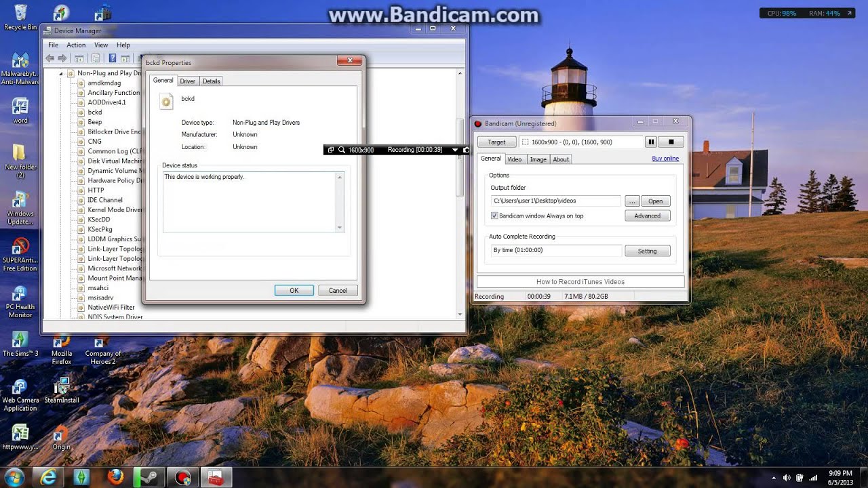Screen dimensions: 868x488
Task: Switch to Details tab in bckd Properties
Action: pos(212,81)
